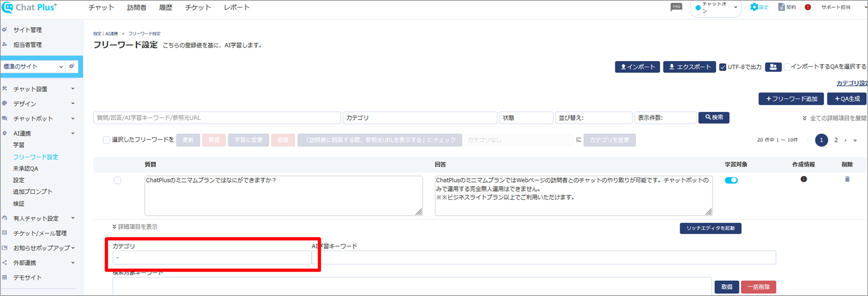Open the チケット top menu
Image resolution: width=868 pixels, height=296 pixels.
198,7
